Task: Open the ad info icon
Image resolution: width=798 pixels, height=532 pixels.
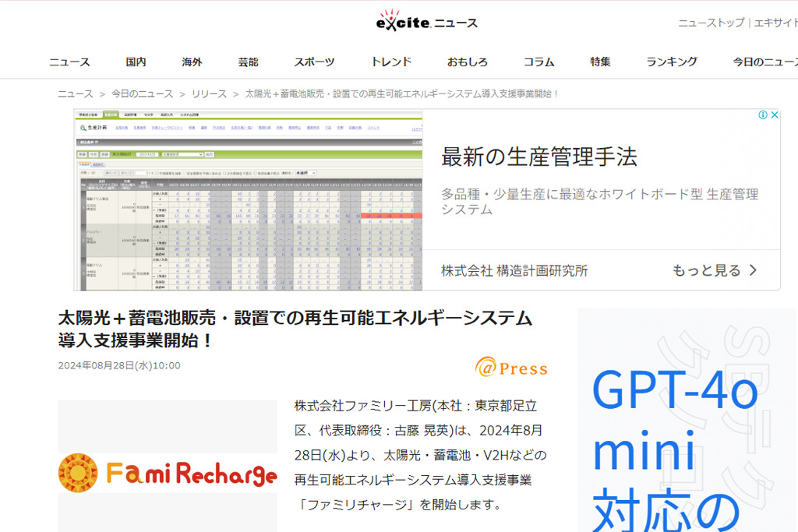Action: pos(763,115)
